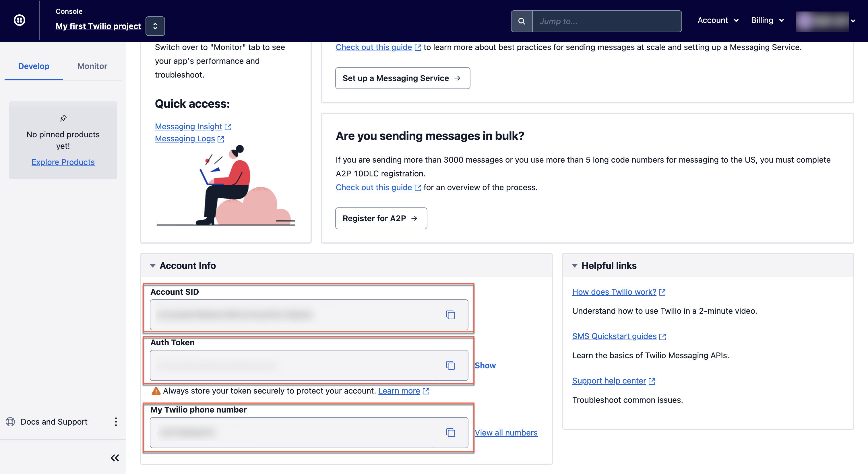The width and height of the screenshot is (868, 474).
Task: Copy the Twilio phone number
Action: coord(451,433)
